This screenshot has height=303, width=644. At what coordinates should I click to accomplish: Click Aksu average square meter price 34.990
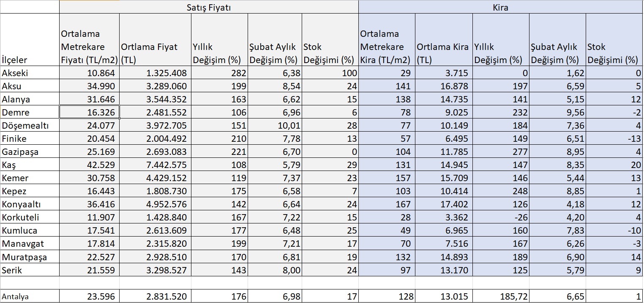(x=90, y=86)
